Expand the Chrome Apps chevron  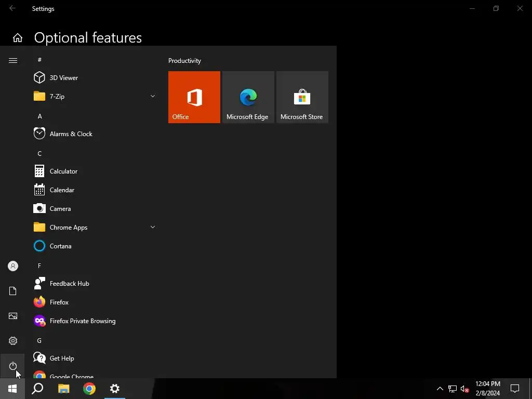[x=153, y=227]
